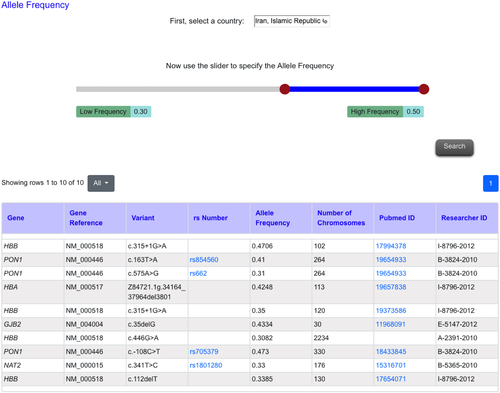Open rs705379 link

point(204,352)
